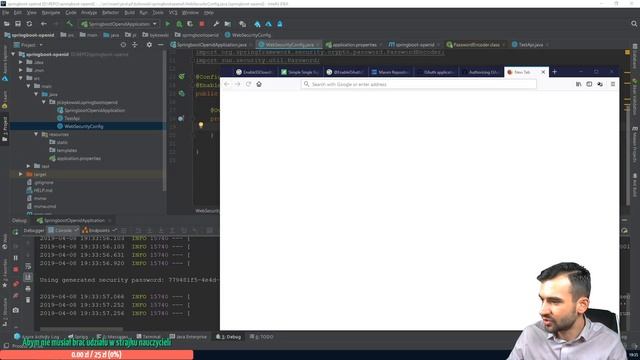Collapse the resources folder

pyautogui.click(x=36, y=134)
